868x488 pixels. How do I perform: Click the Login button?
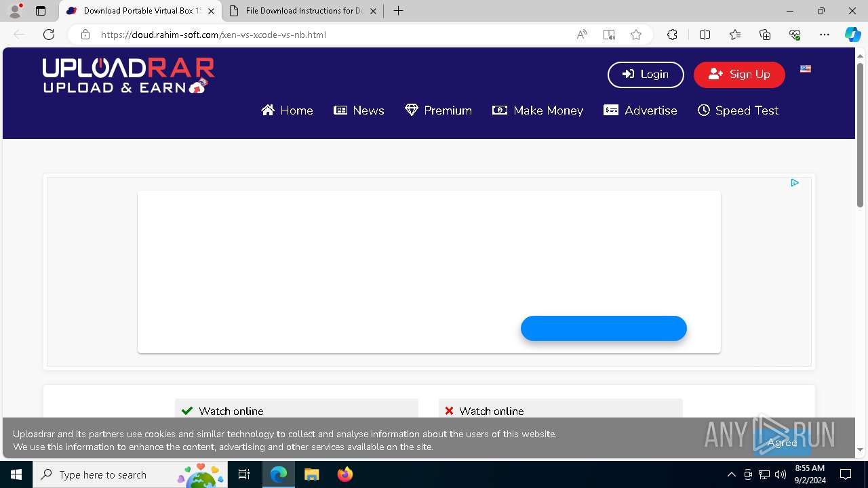coord(646,75)
